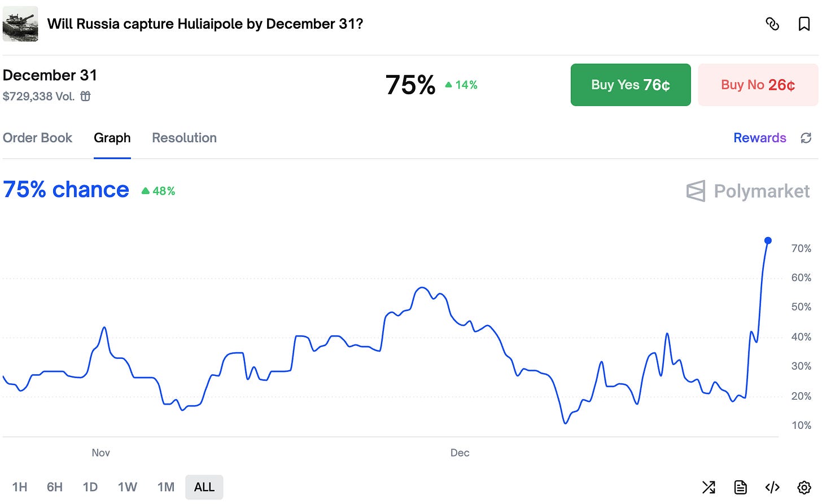Set chart range to 6H

(55, 487)
